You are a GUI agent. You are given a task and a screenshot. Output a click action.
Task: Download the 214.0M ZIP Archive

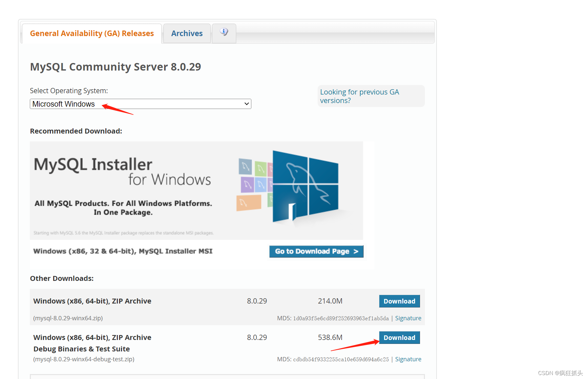coord(399,301)
